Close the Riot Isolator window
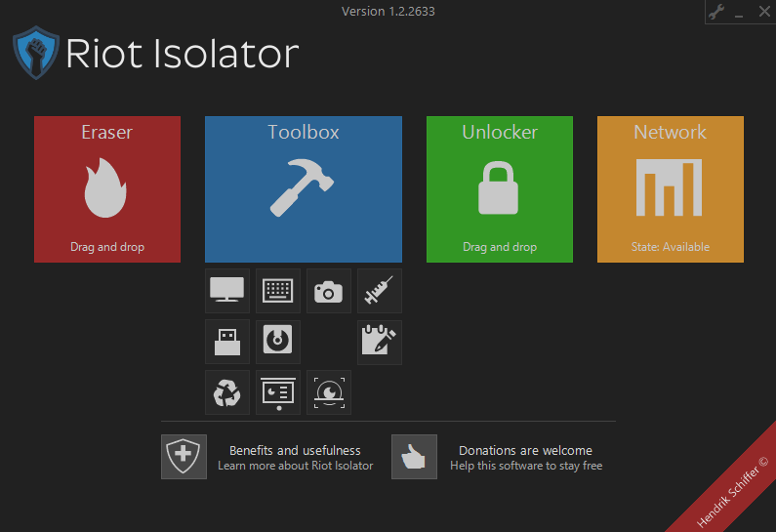The image size is (776, 532). 764,12
